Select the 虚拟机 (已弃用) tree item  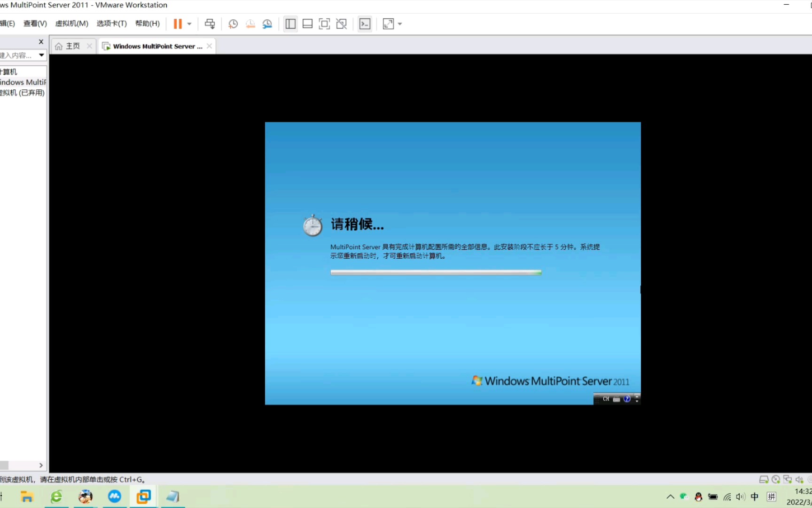(x=23, y=93)
